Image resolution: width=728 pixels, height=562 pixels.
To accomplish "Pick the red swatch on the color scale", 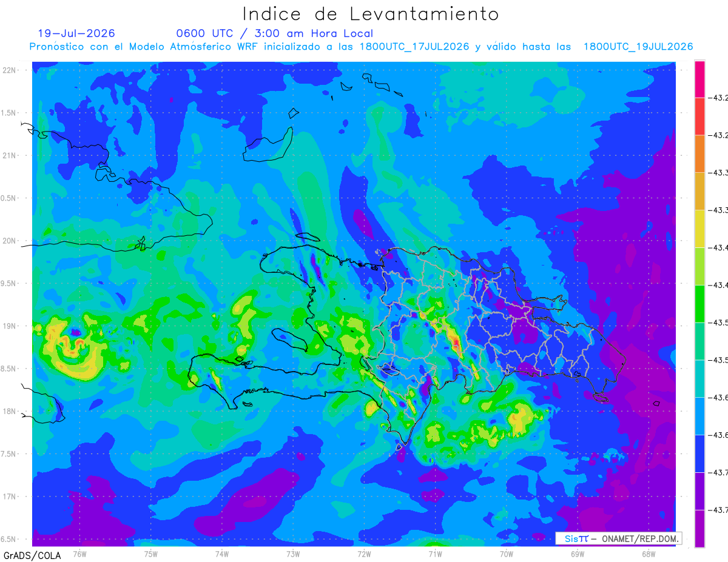I will click(699, 116).
